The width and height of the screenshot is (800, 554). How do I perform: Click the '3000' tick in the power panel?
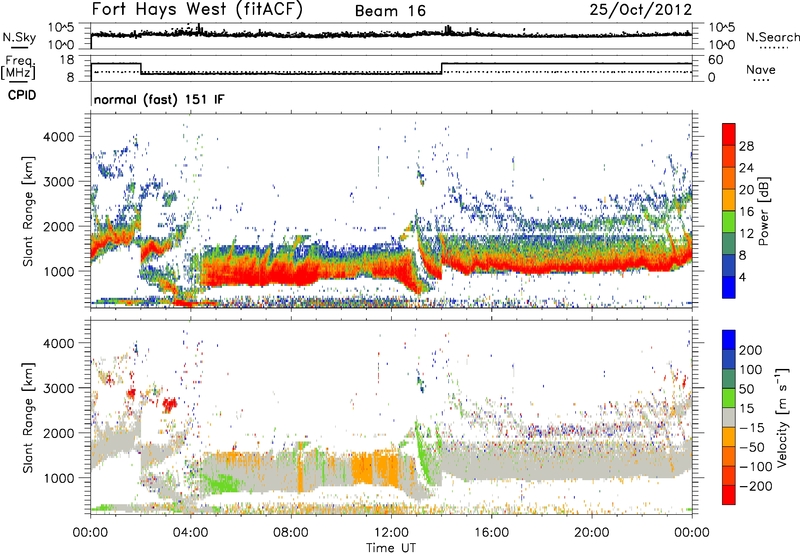tap(58, 182)
